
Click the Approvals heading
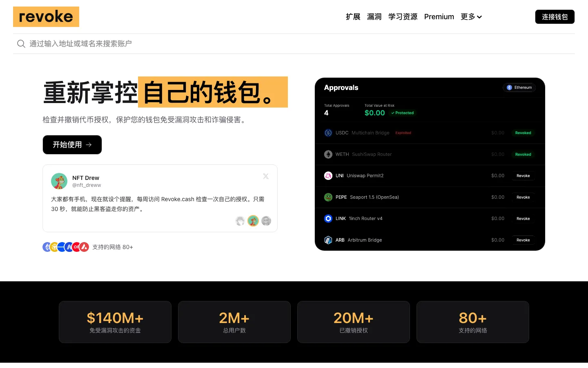pos(341,88)
